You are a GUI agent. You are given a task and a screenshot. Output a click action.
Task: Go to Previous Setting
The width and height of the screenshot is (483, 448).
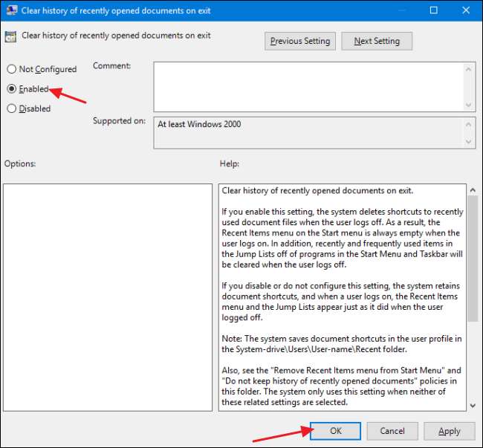pos(300,41)
